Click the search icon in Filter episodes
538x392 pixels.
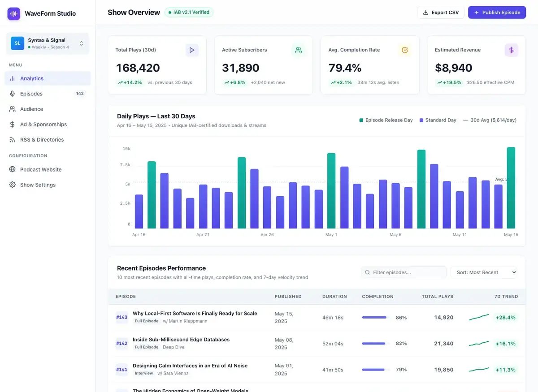click(x=368, y=272)
